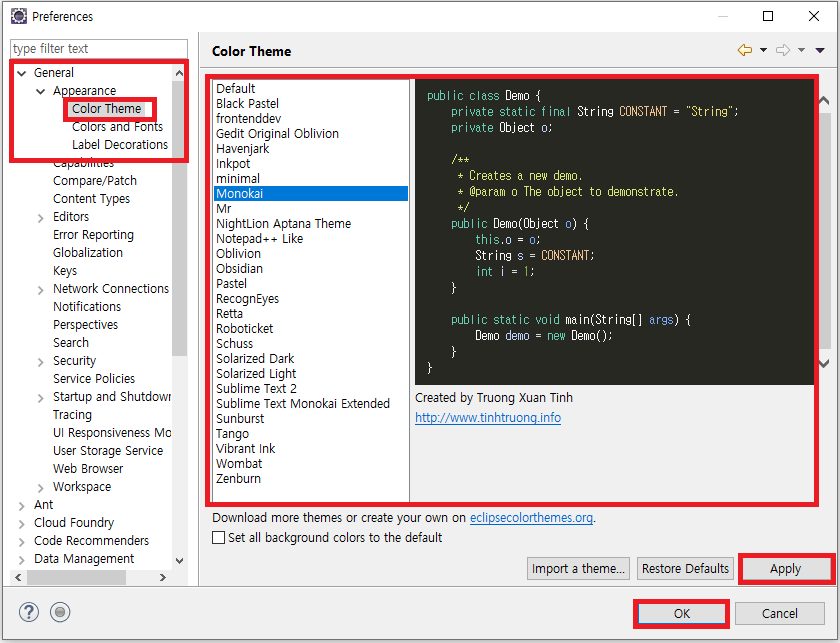Expand the Data Management category

[x=21, y=559]
